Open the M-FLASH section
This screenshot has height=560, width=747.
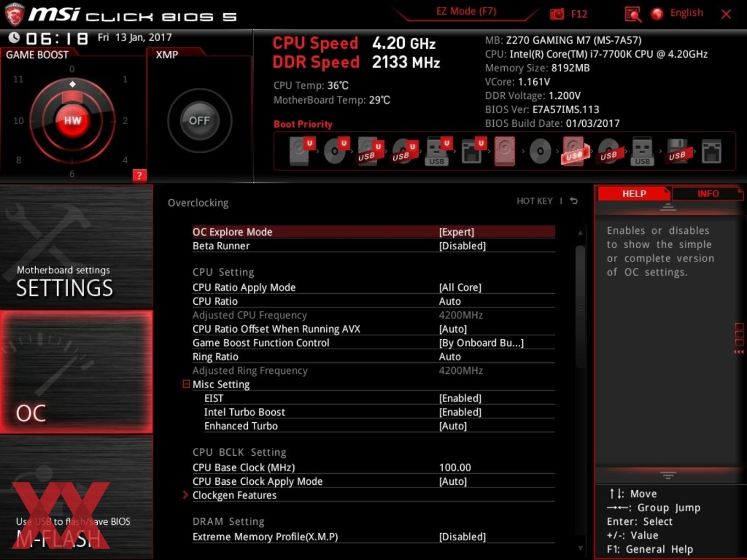(76, 497)
